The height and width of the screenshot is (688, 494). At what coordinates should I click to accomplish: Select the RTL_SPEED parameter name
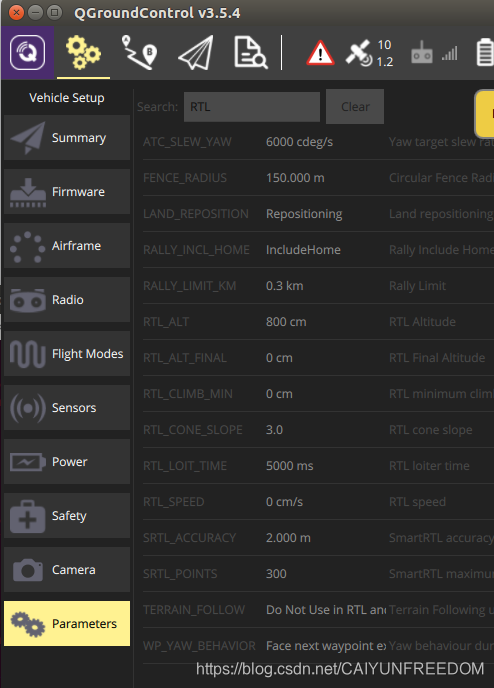pyautogui.click(x=173, y=502)
